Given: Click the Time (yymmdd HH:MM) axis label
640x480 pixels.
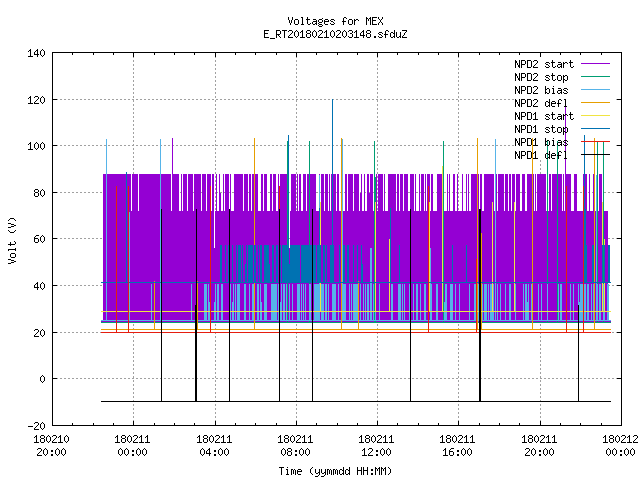Looking at the screenshot, I should 335,471.
